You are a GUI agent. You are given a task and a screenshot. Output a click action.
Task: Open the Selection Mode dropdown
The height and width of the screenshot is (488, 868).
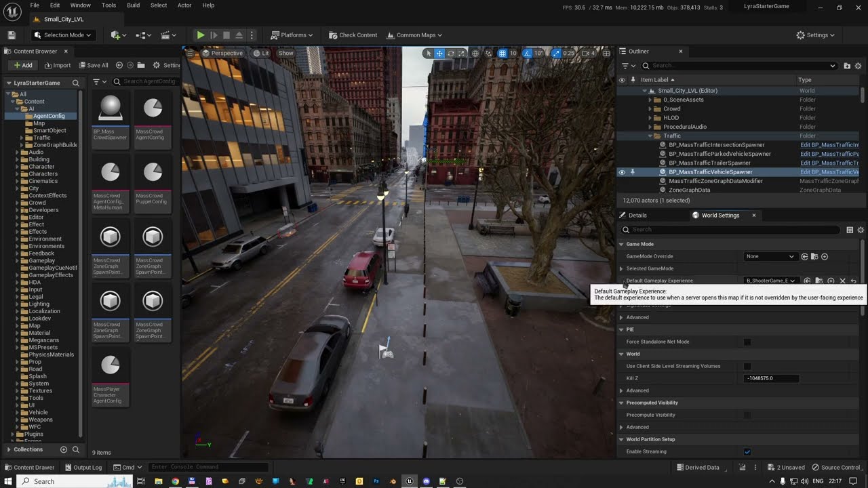pos(64,35)
